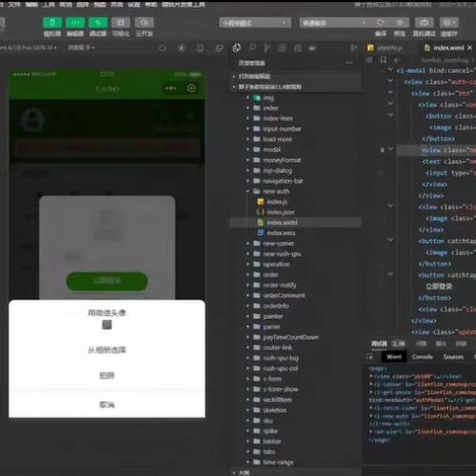Switch to the Console tab
The height and width of the screenshot is (476, 476).
pyautogui.click(x=423, y=357)
